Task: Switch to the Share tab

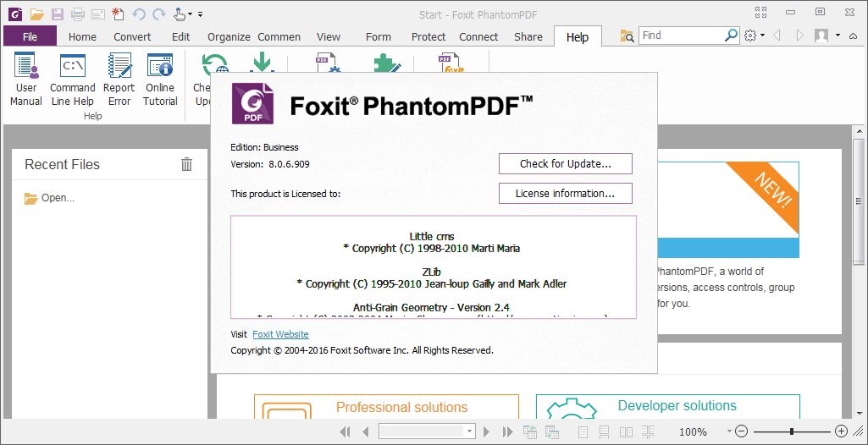Action: [x=528, y=37]
